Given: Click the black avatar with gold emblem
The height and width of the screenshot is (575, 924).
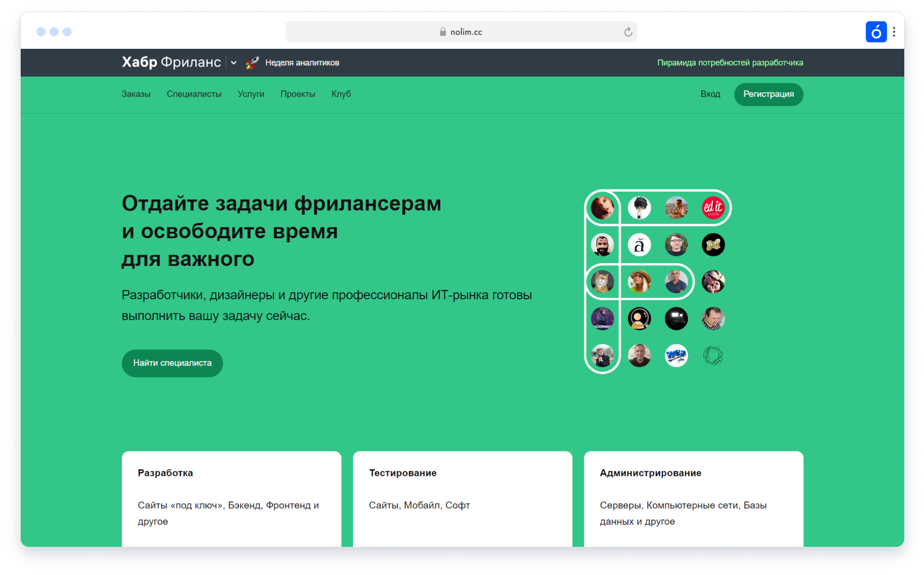Looking at the screenshot, I should tap(713, 245).
